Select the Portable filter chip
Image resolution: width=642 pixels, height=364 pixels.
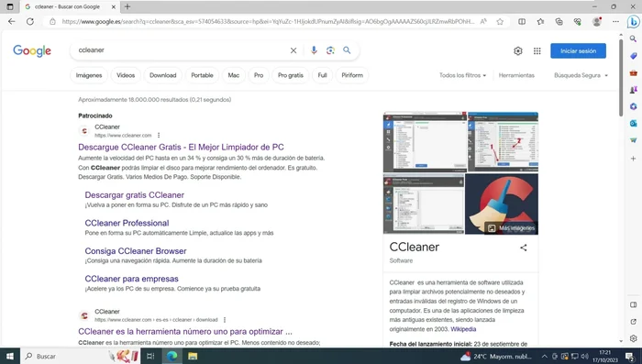203,75
